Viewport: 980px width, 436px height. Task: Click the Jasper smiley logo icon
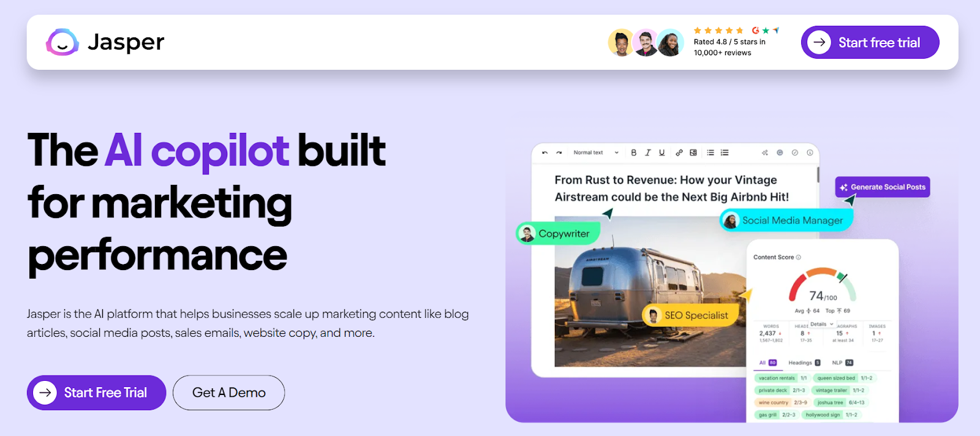pyautogui.click(x=62, y=42)
